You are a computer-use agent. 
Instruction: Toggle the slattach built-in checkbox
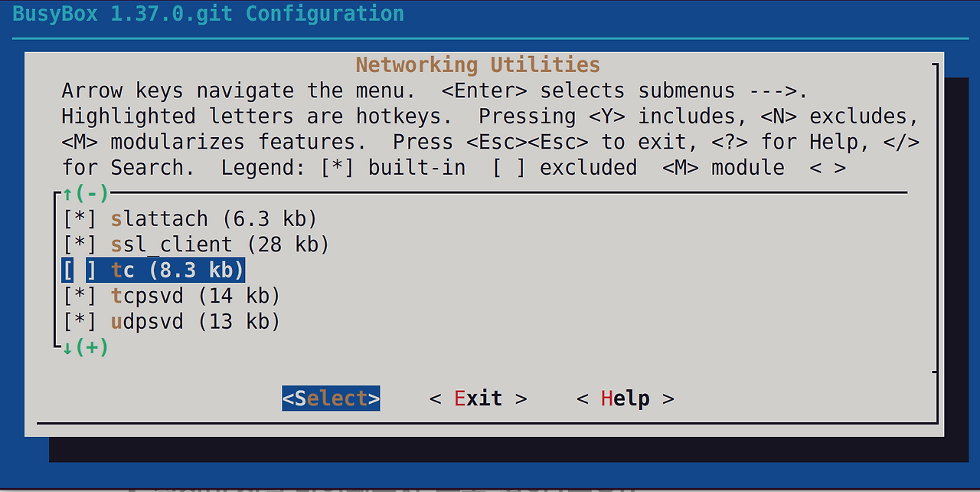click(x=80, y=219)
